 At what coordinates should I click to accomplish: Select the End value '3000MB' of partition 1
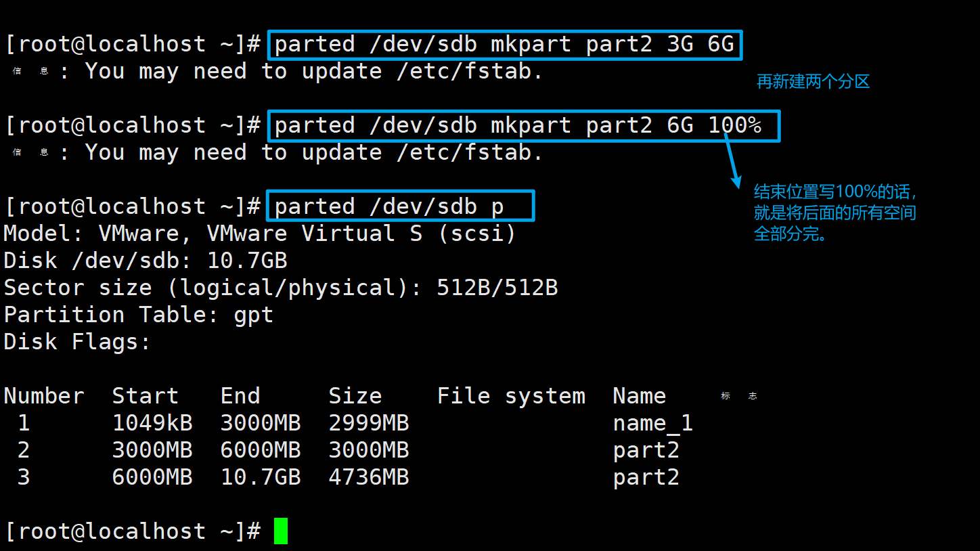coord(261,424)
